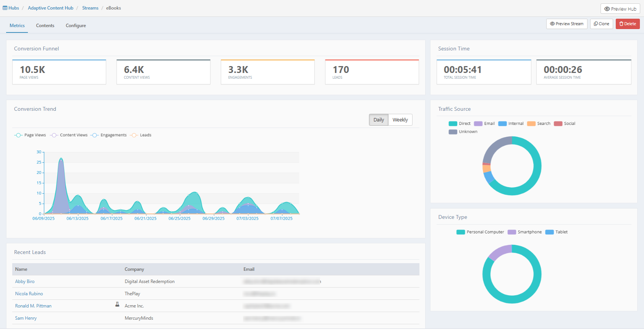
Task: Click the Hubs grid icon in breadcrumb
Action: tap(5, 8)
